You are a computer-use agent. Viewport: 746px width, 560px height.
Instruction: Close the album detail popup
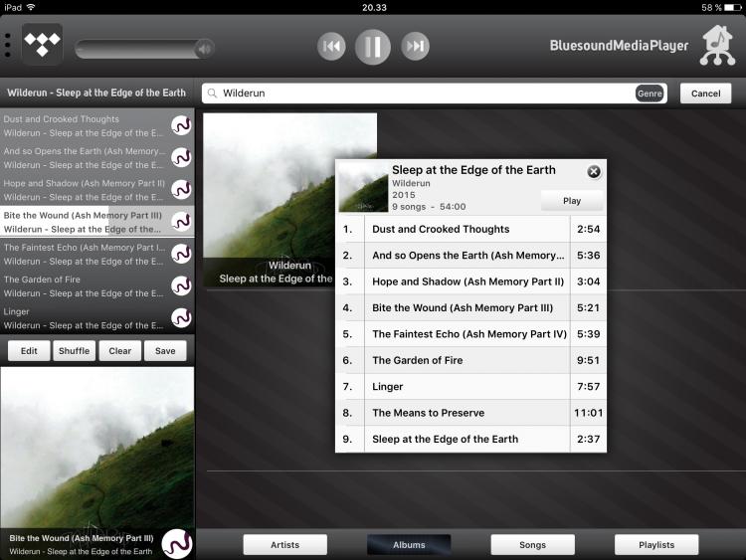point(593,171)
